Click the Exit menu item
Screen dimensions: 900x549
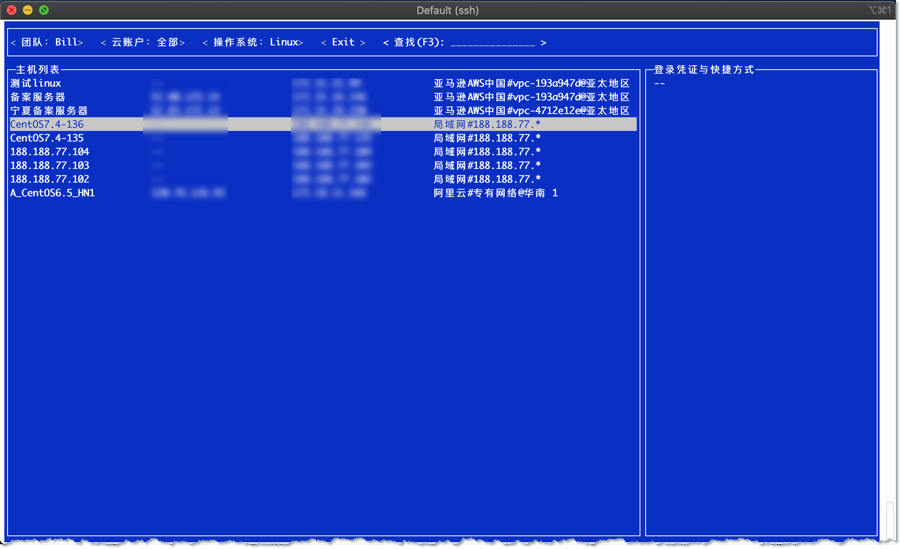[343, 43]
